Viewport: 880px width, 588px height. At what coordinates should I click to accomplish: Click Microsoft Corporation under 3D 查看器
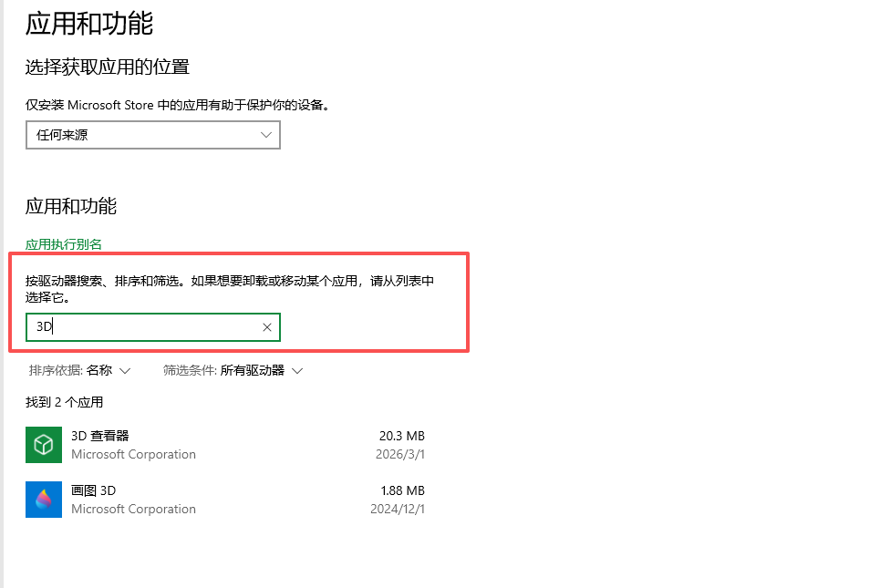[x=133, y=455]
